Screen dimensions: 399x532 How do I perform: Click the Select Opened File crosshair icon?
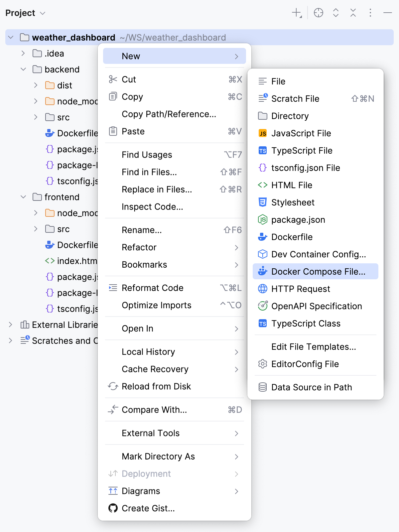(319, 13)
